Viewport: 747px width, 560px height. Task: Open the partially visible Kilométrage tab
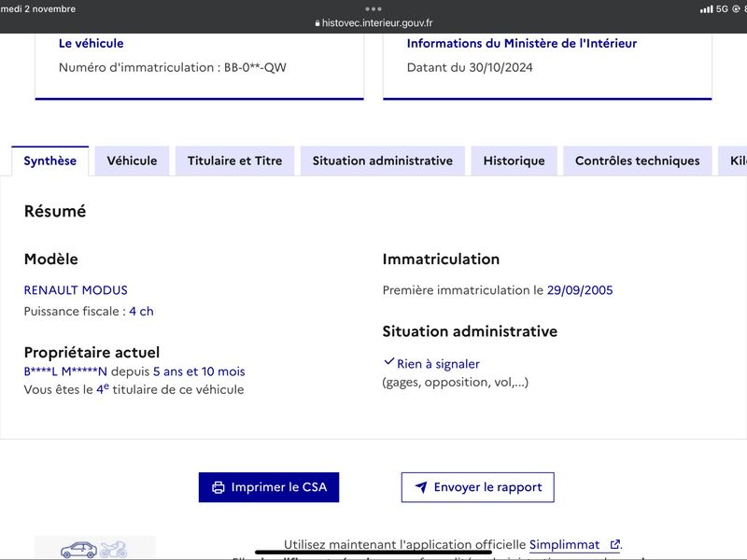[733, 161]
